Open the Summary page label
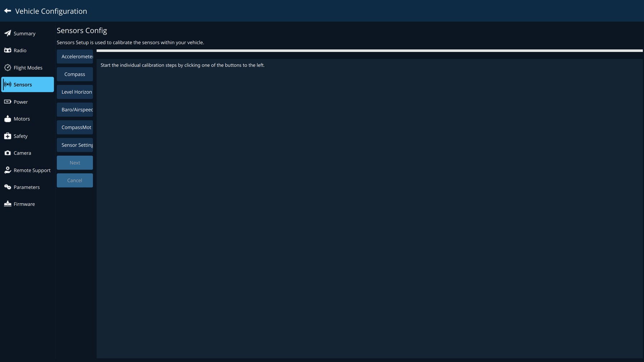644x362 pixels. 24,34
